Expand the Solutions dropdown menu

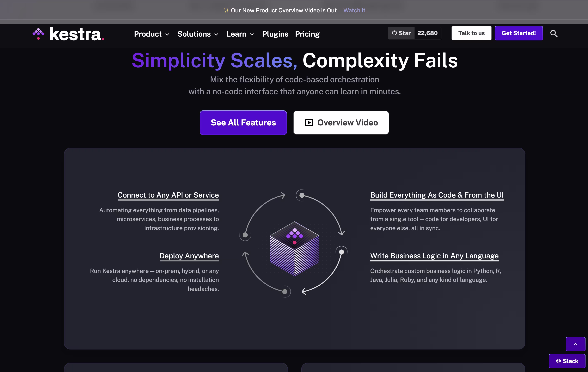(x=198, y=34)
